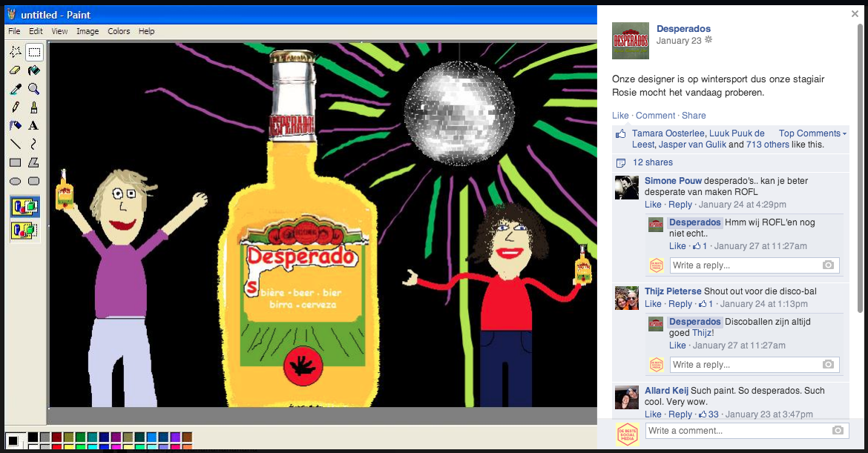Pick the dark red color swatch
This screenshot has height=453, width=868.
tap(56, 437)
